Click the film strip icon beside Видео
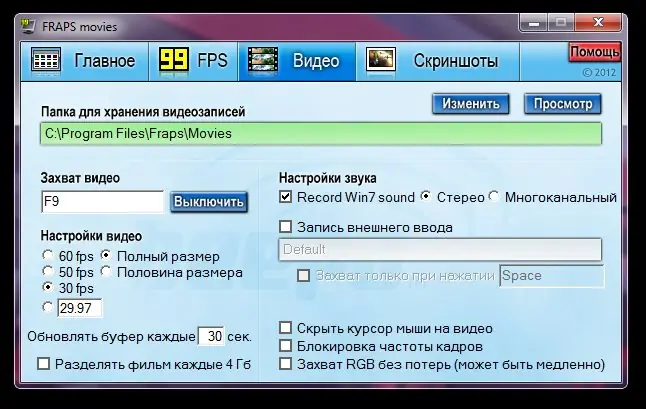Image resolution: width=646 pixels, height=409 pixels. click(x=262, y=61)
